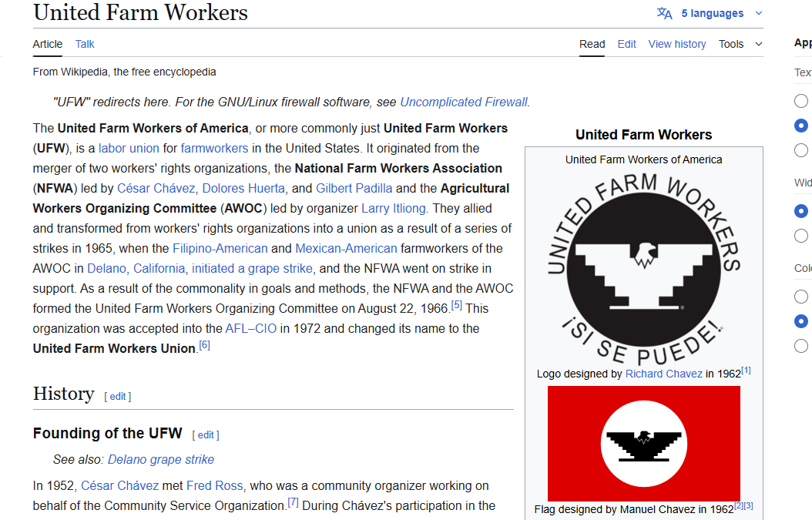Open the Fred Ross link
812x520 pixels.
[214, 485]
